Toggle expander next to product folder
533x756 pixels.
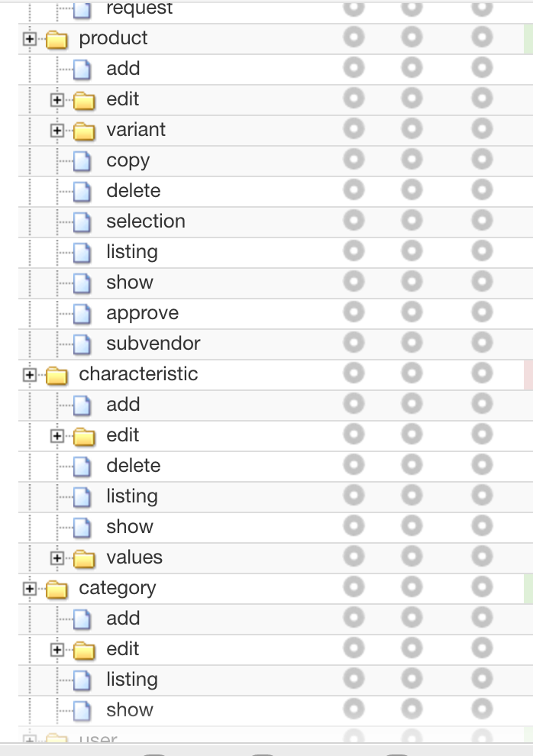29,39
